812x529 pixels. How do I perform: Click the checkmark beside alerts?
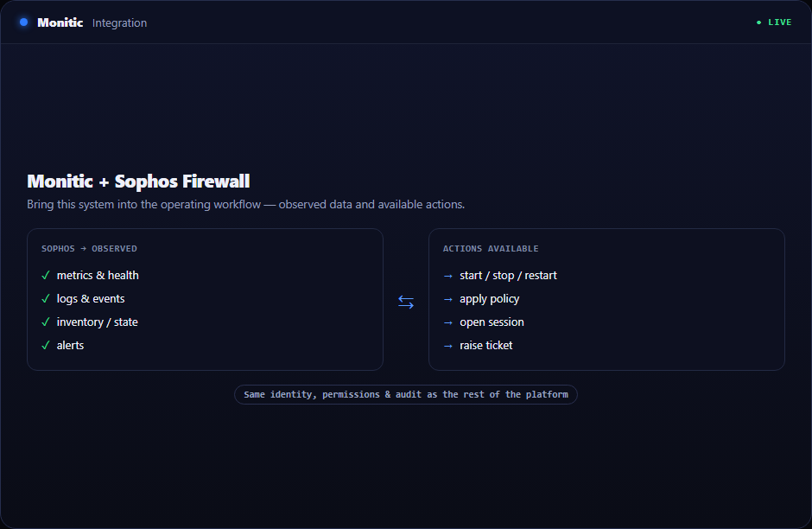(46, 345)
